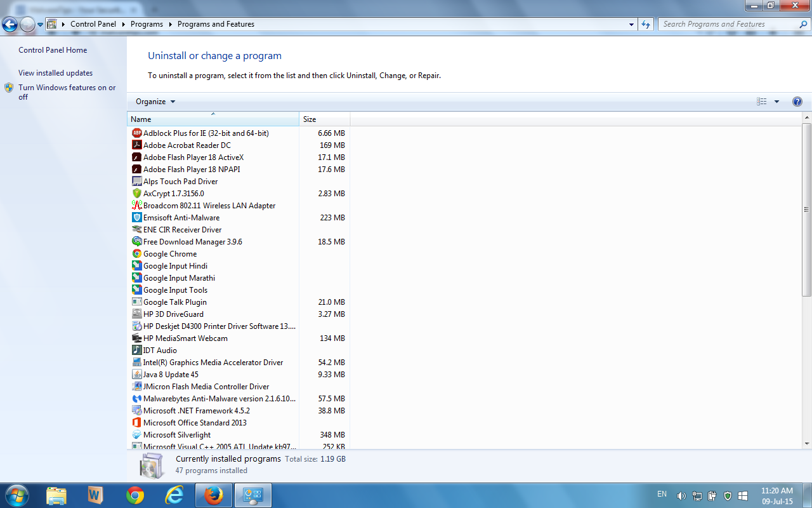812x508 pixels.
Task: Click the Free Download Manager icon
Action: coord(136,242)
